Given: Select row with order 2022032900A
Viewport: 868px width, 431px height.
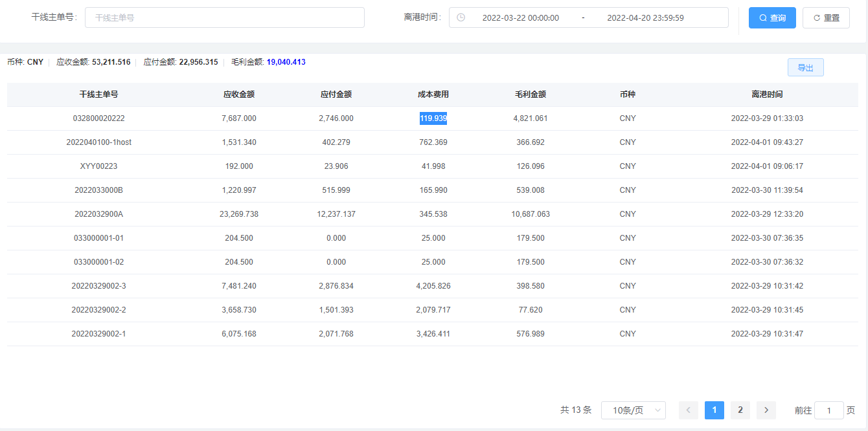Looking at the screenshot, I should [98, 214].
